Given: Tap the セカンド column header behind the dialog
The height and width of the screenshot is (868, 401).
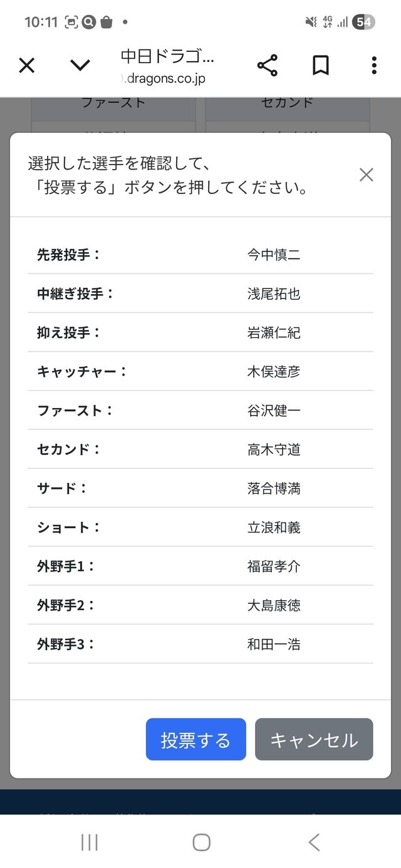Looking at the screenshot, I should point(288,103).
